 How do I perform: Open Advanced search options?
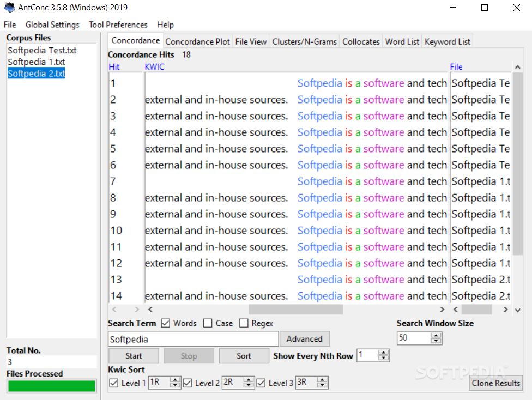click(304, 339)
